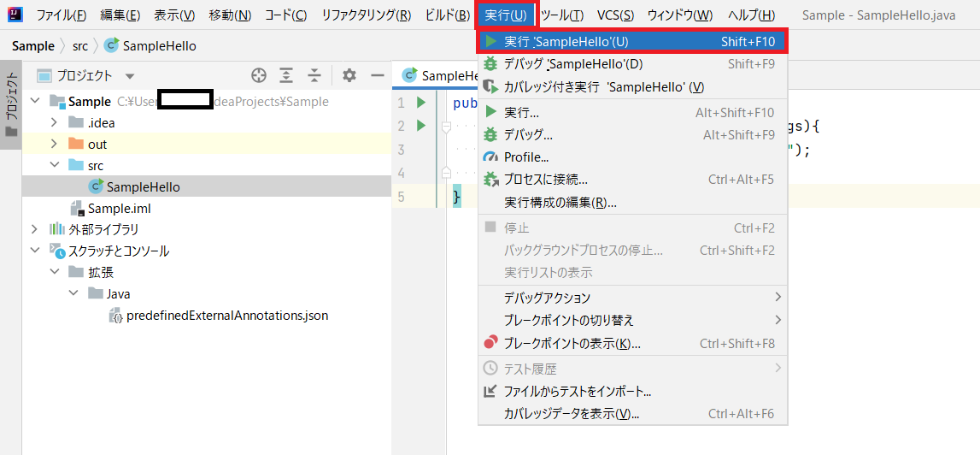Click the green run arrow at line 1
This screenshot has width=980, height=455.
[x=420, y=103]
